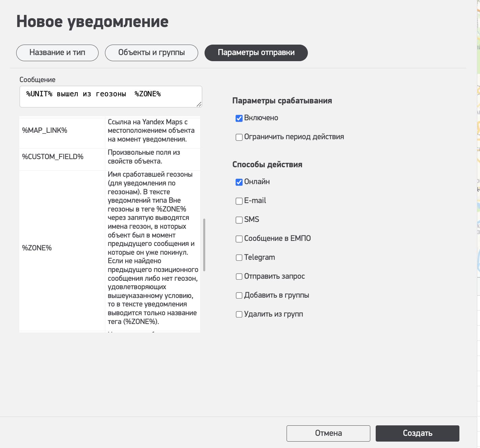Pick the %ZONE% tag from the table
Image resolution: width=480 pixels, height=448 pixels.
(x=37, y=248)
